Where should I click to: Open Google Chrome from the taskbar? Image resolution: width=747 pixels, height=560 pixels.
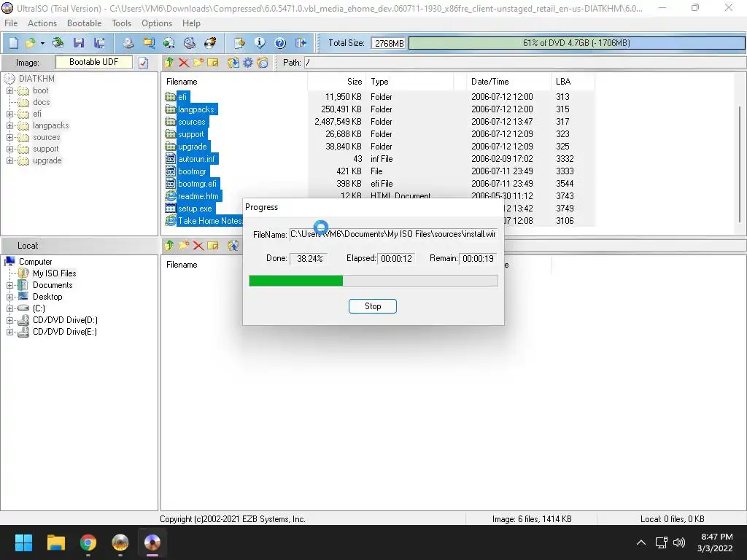point(88,542)
